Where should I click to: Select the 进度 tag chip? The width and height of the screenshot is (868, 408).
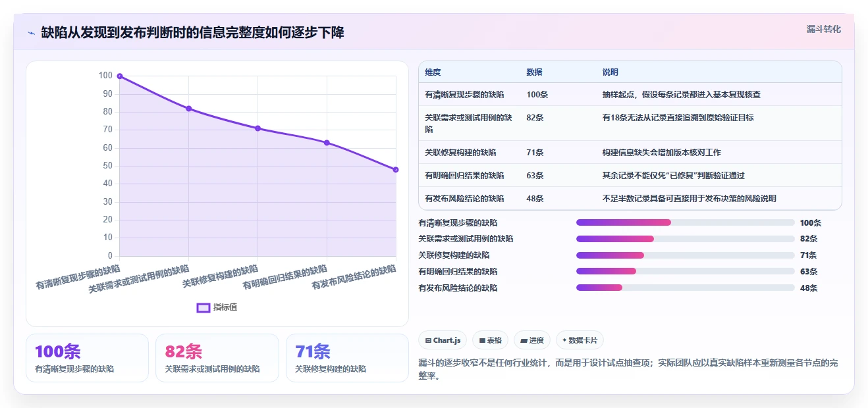point(532,340)
